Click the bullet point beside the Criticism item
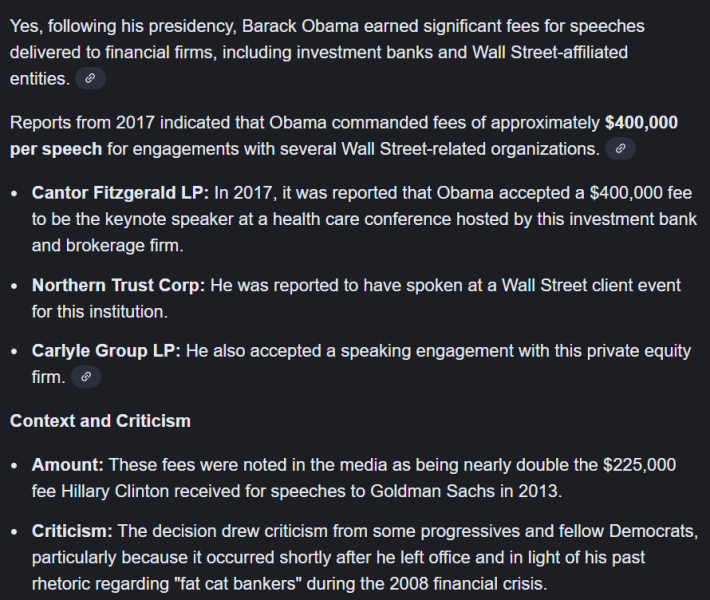Viewport: 710px width, 600px height. pyautogui.click(x=14, y=532)
